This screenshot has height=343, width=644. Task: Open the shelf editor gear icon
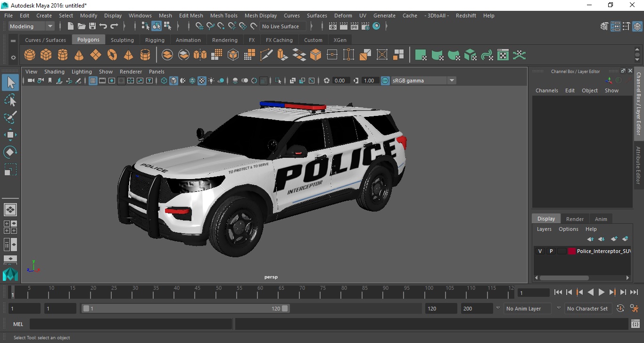(x=13, y=58)
